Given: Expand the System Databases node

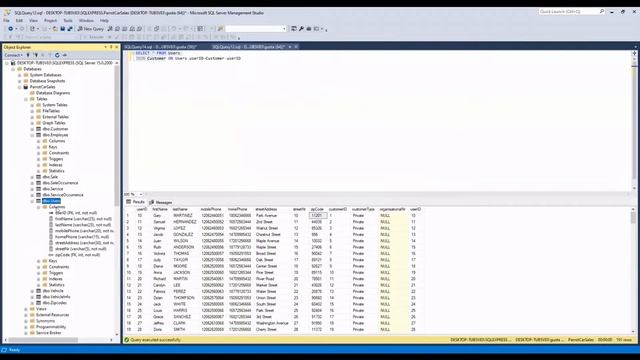Looking at the screenshot, I should (19, 75).
